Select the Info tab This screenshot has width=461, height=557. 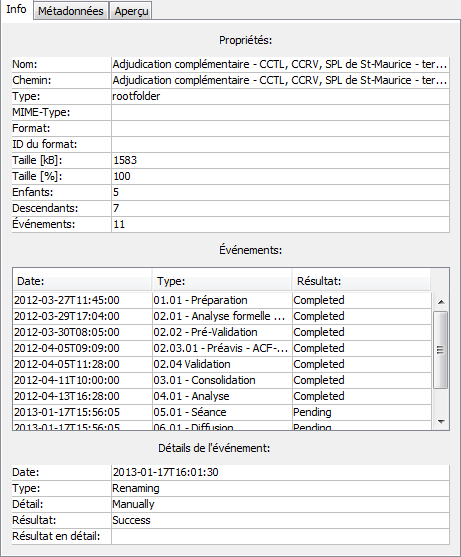(x=16, y=9)
